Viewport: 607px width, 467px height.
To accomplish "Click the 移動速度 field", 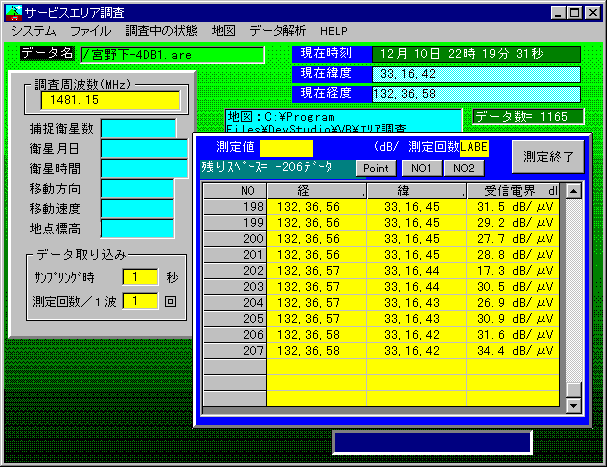I will click(137, 209).
